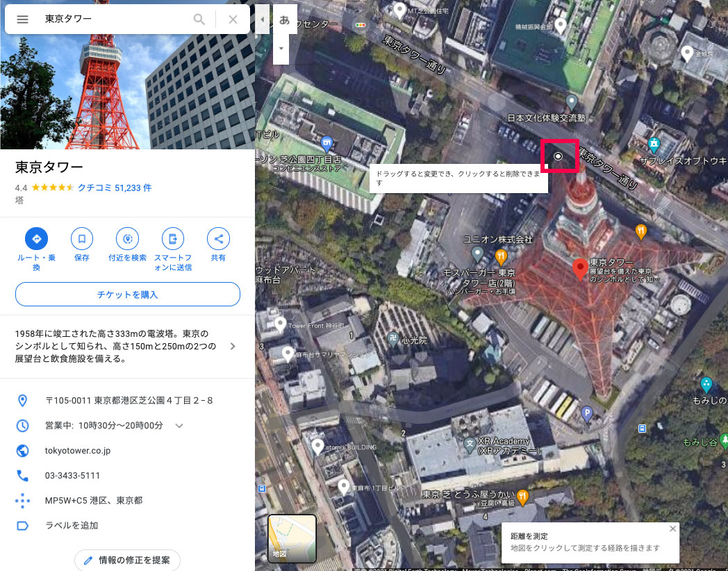Click the モスバーガー restaurant marker
This screenshot has height=571, width=728.
[501, 256]
